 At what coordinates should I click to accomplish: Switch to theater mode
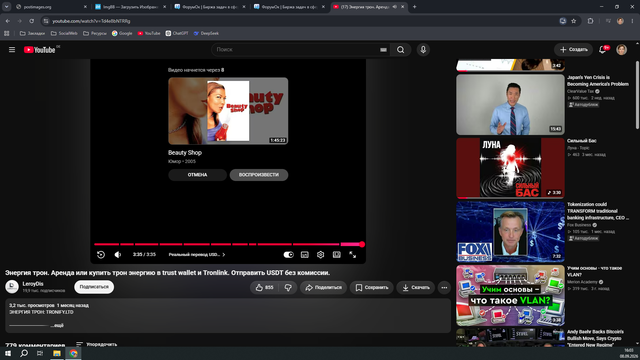[337, 255]
